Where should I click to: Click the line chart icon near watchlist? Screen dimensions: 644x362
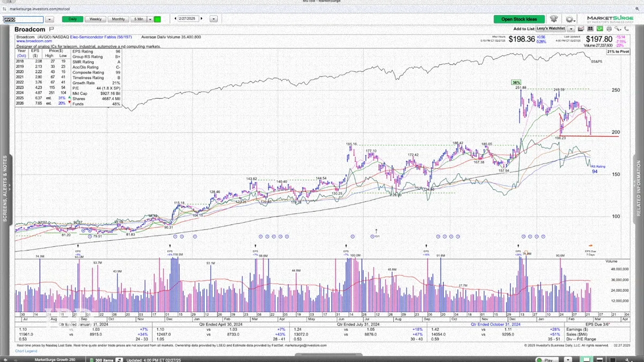click(581, 28)
